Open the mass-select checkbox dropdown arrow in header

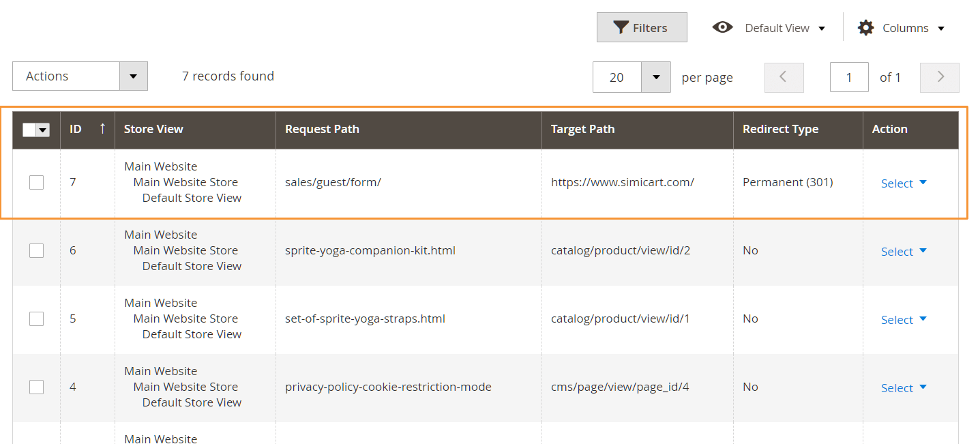(43, 130)
